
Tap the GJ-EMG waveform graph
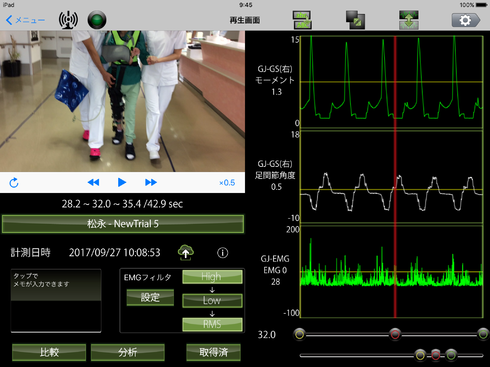tap(392, 272)
